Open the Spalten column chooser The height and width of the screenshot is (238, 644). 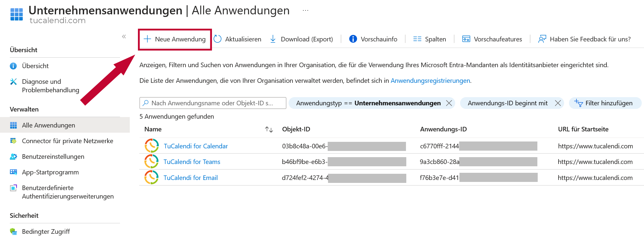[x=429, y=39]
